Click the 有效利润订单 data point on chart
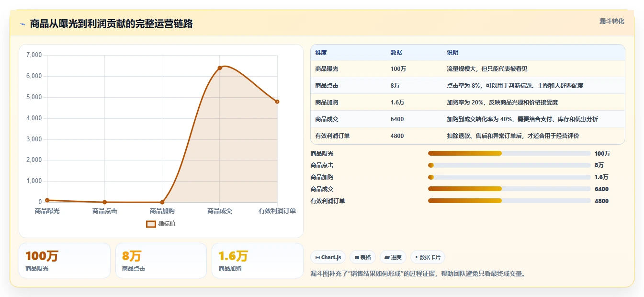644x297 pixels. pos(277,102)
